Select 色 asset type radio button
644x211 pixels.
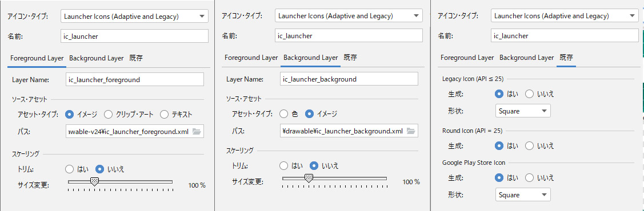(x=284, y=113)
